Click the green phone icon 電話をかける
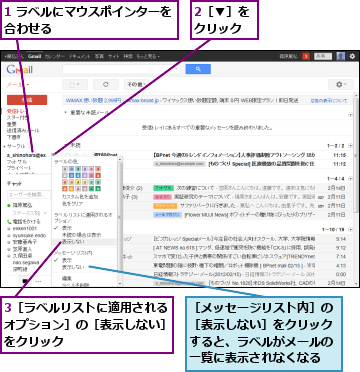360x372 pixels. pos(9,221)
